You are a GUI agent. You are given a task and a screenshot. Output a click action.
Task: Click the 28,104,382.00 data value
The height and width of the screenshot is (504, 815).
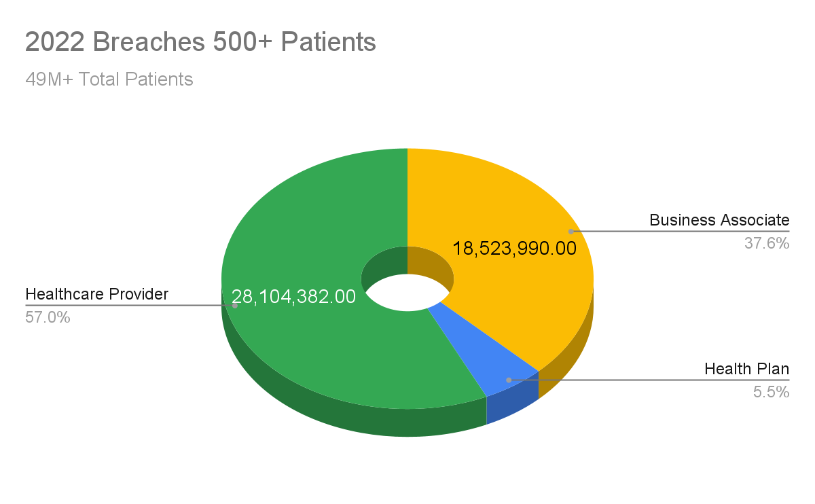coord(293,296)
